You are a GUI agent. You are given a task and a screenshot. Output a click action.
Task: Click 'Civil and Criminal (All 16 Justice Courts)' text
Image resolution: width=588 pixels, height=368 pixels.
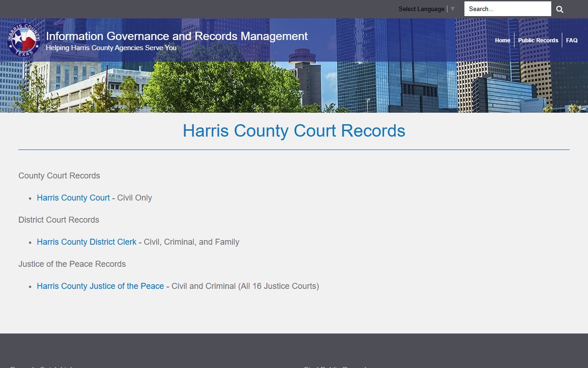(x=245, y=286)
